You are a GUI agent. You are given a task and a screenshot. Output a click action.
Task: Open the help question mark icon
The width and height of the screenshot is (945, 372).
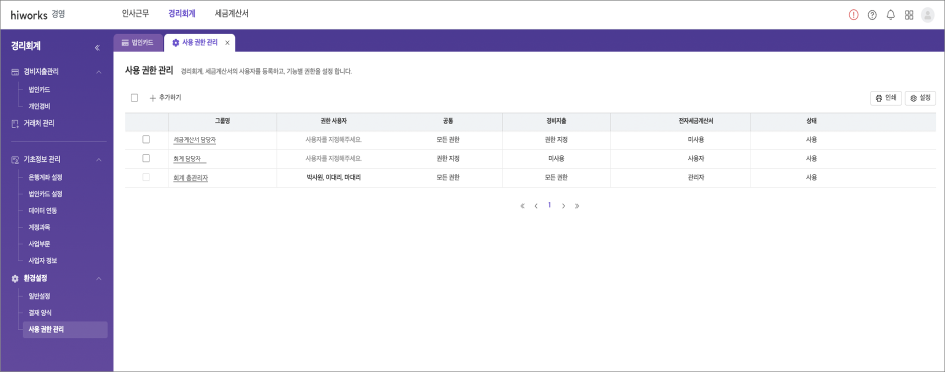872,15
